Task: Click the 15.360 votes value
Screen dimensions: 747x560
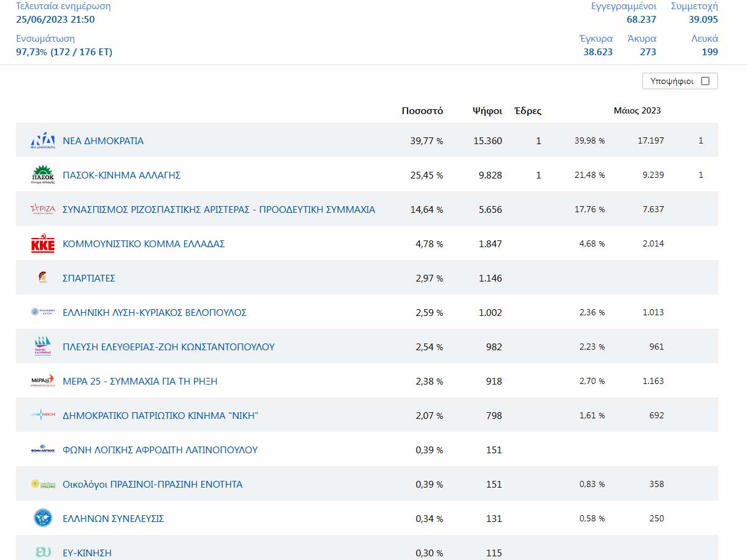Action: (488, 140)
